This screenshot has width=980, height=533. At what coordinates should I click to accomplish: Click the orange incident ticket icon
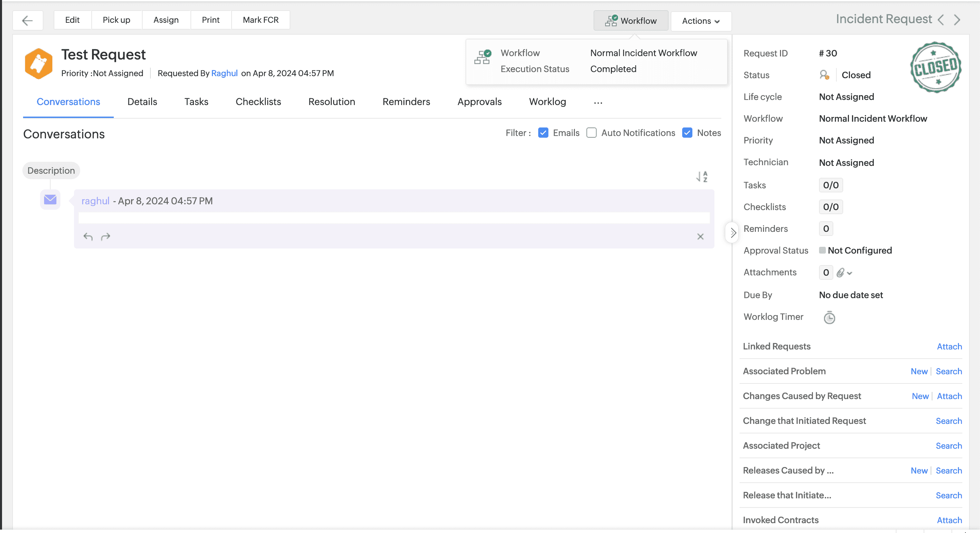[x=38, y=63]
